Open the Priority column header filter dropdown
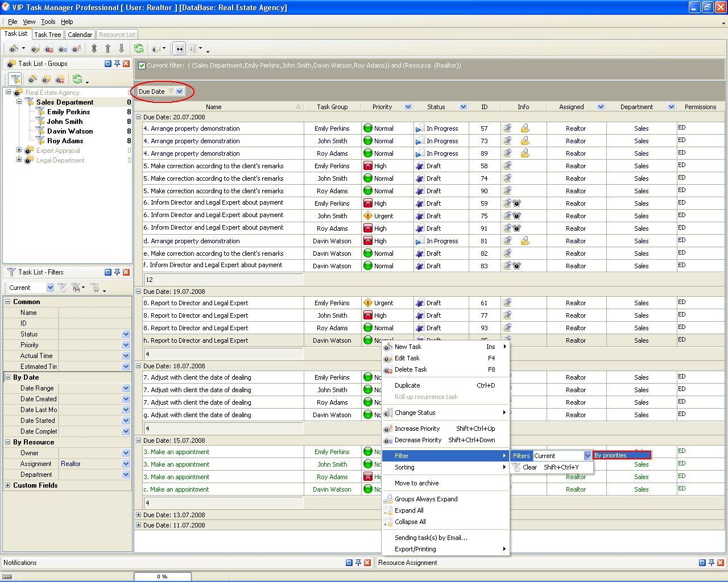The image size is (728, 582). [408, 107]
